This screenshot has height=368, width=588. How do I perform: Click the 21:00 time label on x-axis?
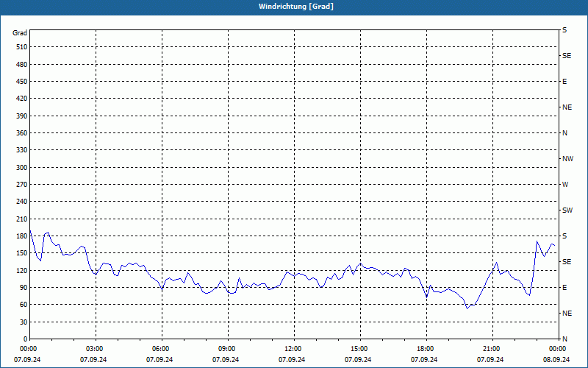492,349
